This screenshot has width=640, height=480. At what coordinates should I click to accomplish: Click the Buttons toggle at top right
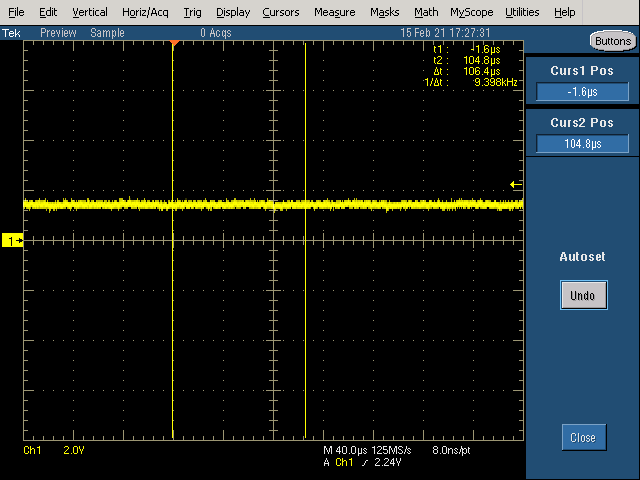tap(611, 41)
